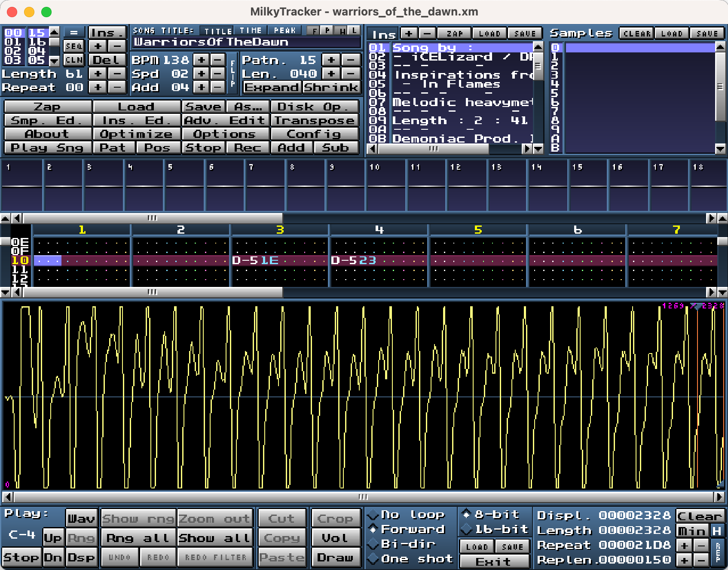Click down arrow on instrument list scrollbar
Image resolution: width=728 pixels, height=570 pixels.
tap(538, 149)
